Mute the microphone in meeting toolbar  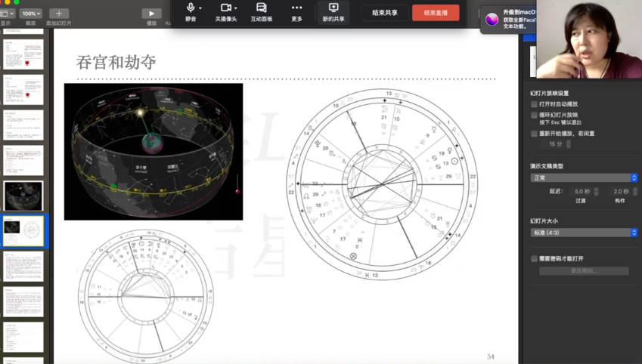click(191, 8)
